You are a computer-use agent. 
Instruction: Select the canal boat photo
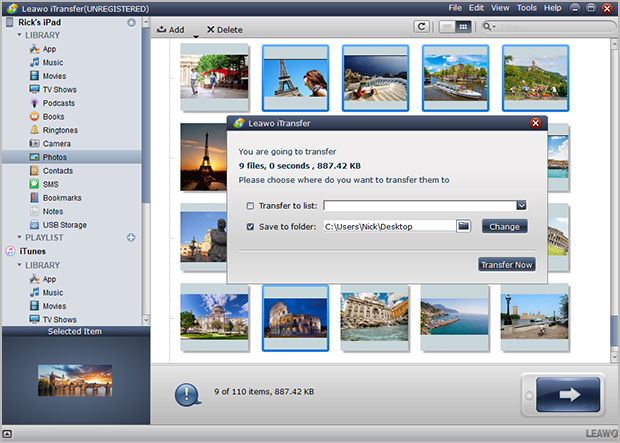456,78
